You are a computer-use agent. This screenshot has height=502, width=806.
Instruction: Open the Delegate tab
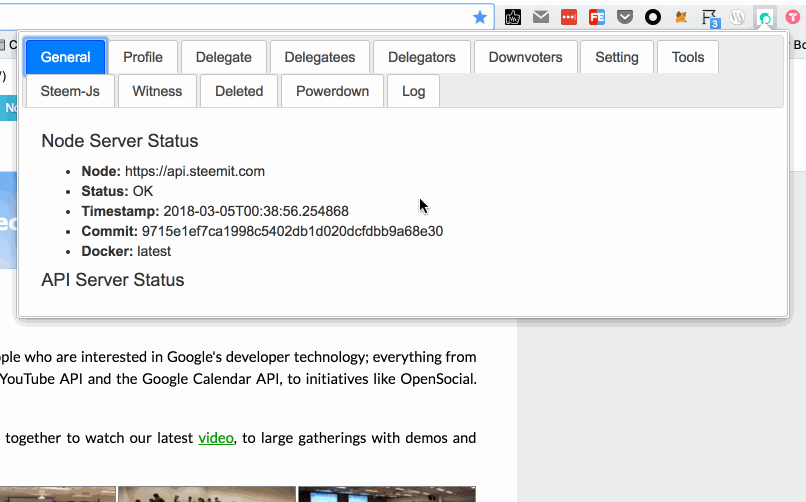point(224,57)
